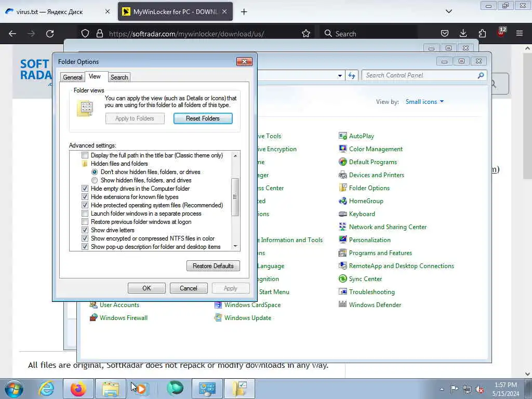Click Advanced settings list scroll-up arrow
This screenshot has width=532, height=399.
235,155
